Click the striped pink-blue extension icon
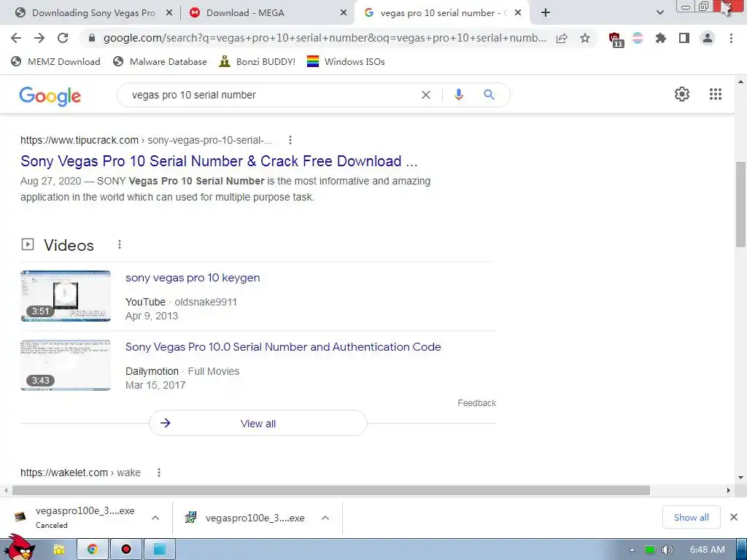This screenshot has height=560, width=747. 638,38
